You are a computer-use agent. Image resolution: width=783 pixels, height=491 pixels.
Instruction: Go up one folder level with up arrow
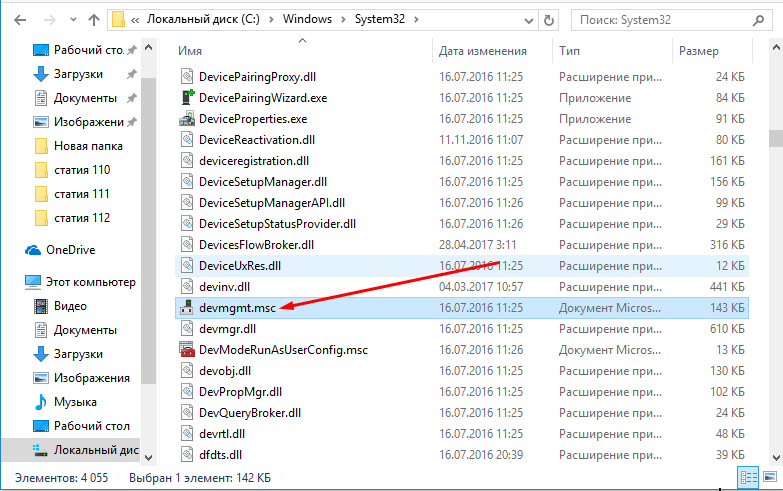pos(90,19)
